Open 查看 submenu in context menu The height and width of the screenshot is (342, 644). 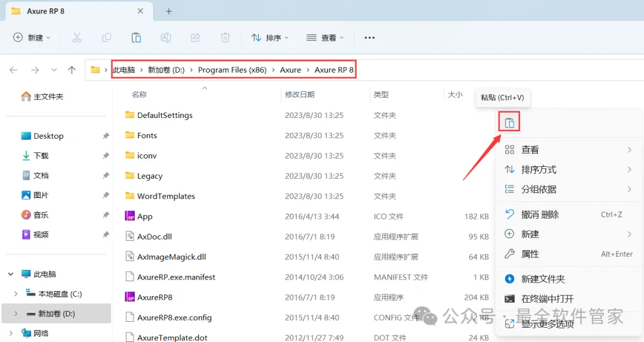pyautogui.click(x=569, y=150)
